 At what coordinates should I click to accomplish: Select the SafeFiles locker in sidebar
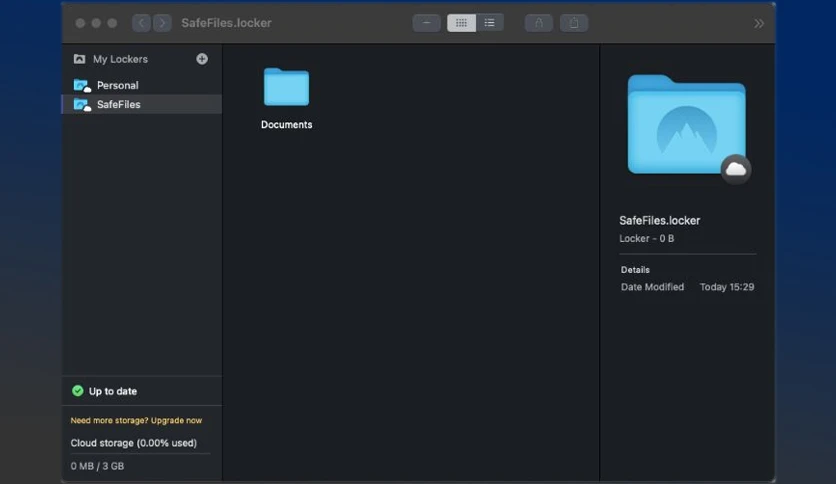142,104
